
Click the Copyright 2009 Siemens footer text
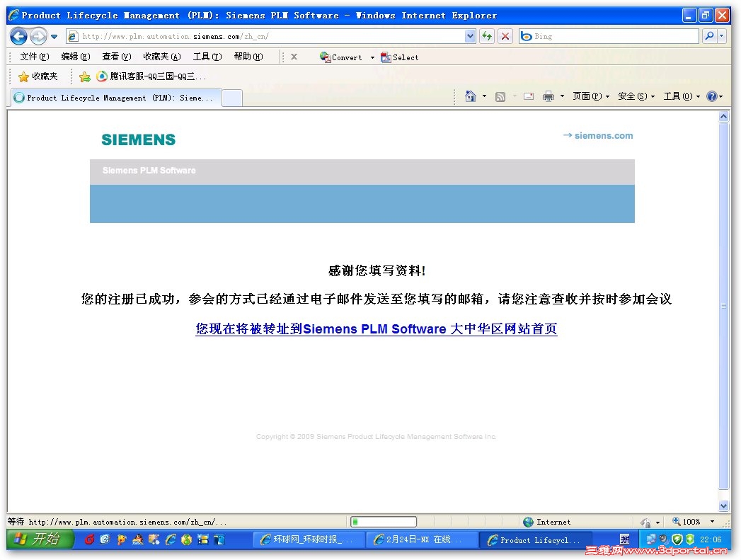(377, 437)
